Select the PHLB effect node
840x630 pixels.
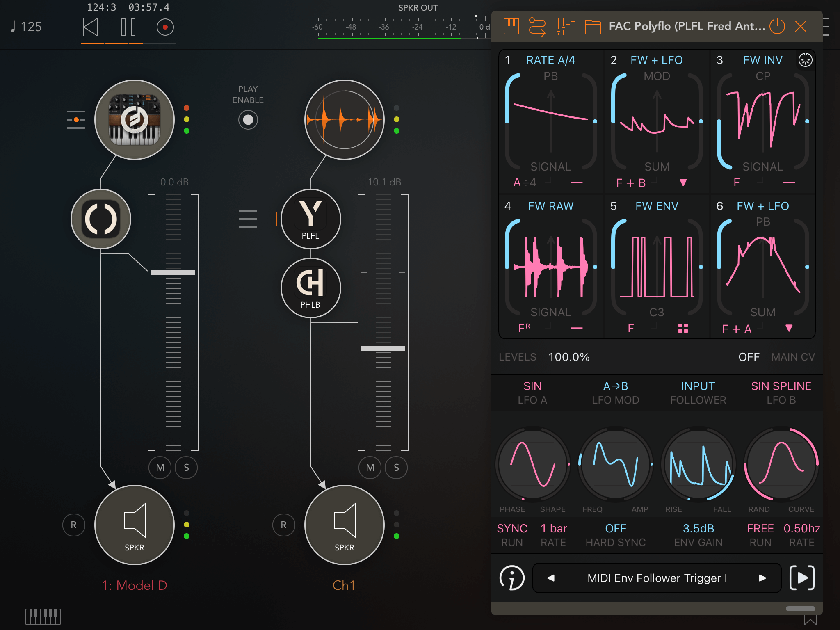pos(310,288)
